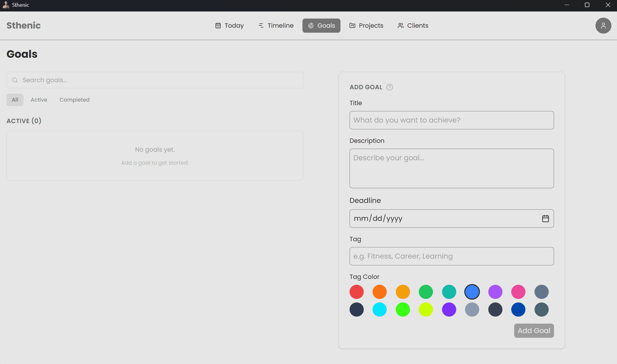The width and height of the screenshot is (617, 364).
Task: Open the Clients tab
Action: pos(413,26)
